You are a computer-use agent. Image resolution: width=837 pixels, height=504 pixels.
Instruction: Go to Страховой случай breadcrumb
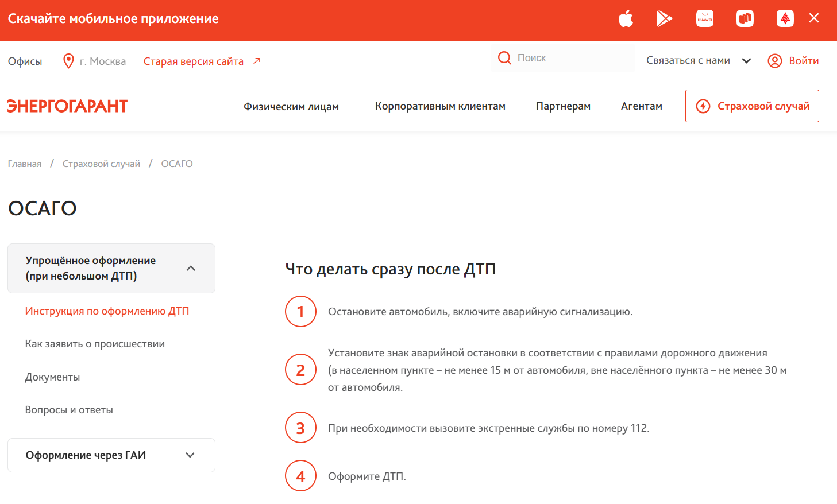pos(101,164)
